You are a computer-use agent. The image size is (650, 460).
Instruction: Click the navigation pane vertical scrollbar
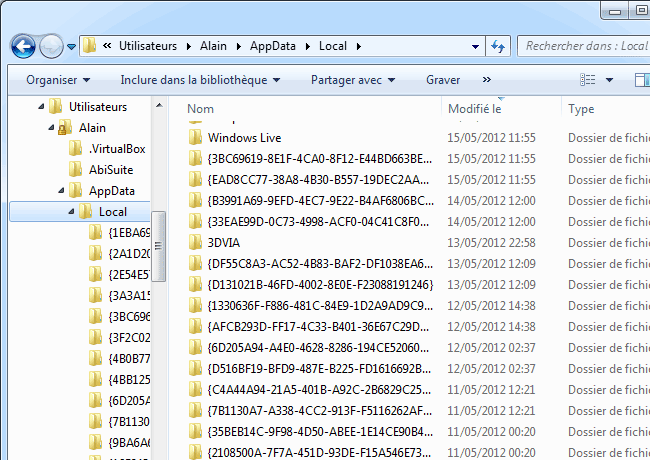point(158,270)
